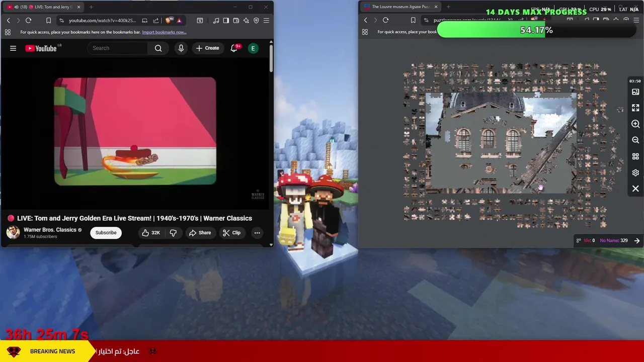The height and width of the screenshot is (362, 644).
Task: Open Warner Bros. Classics channel avatar
Action: [x=13, y=232]
